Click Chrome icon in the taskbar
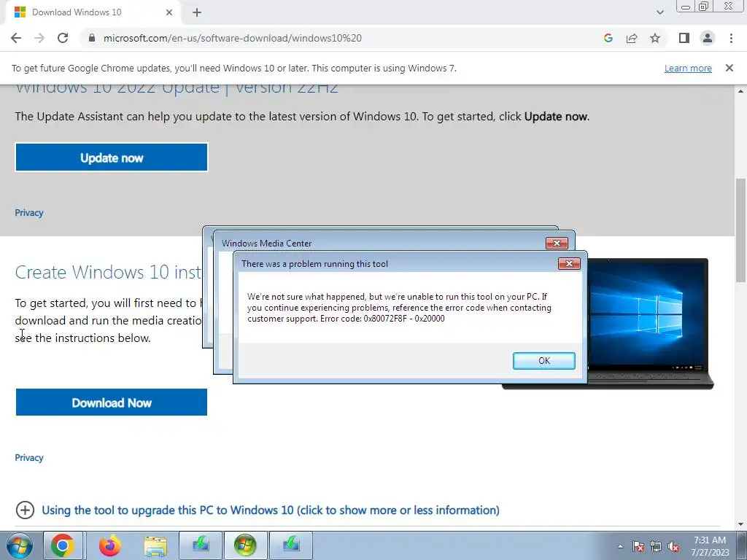 click(x=63, y=545)
